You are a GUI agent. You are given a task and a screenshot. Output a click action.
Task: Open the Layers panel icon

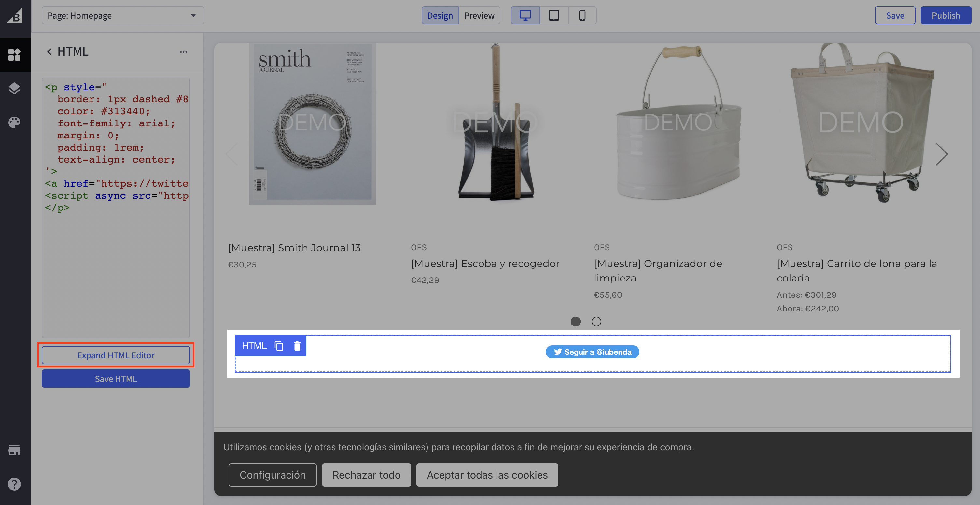pyautogui.click(x=14, y=88)
